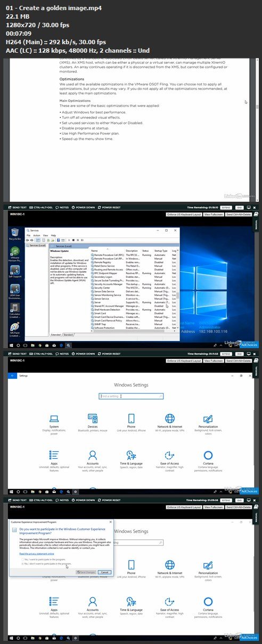262x644 pixels.
Task: Click Enforce US Keyboard Layout above Services window
Action: click(184, 213)
